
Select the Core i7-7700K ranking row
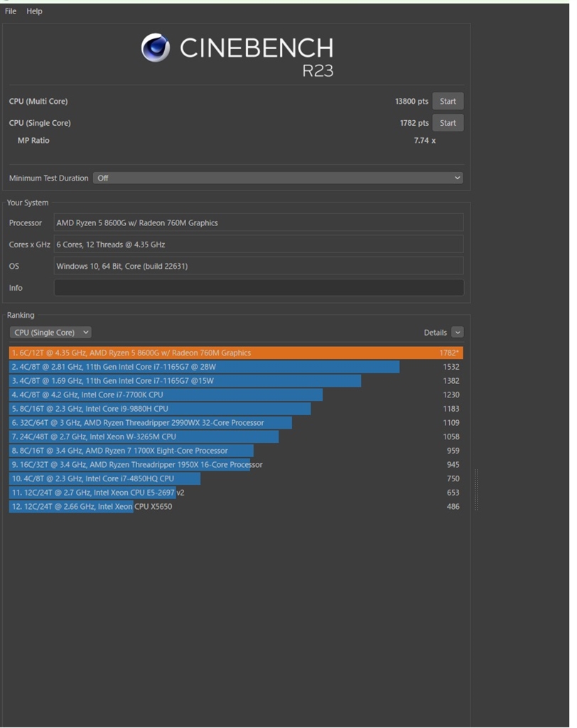166,395
